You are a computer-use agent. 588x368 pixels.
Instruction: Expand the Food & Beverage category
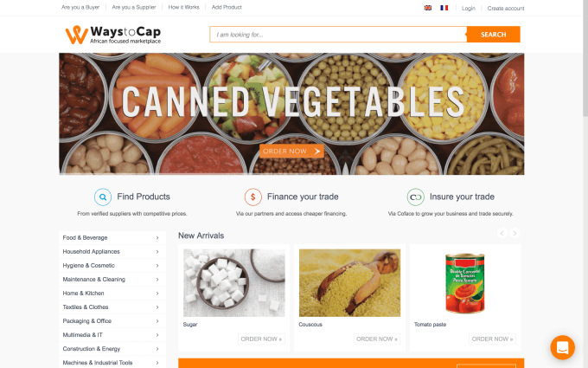[112, 238]
